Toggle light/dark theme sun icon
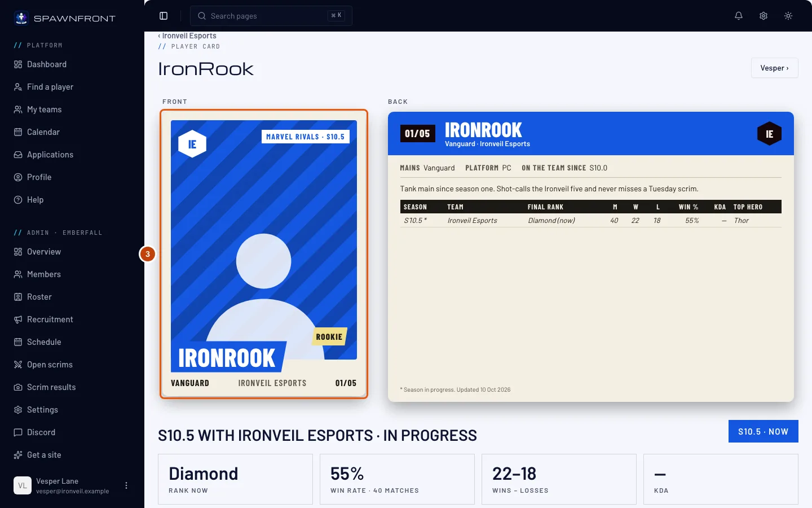812x508 pixels. click(788, 16)
